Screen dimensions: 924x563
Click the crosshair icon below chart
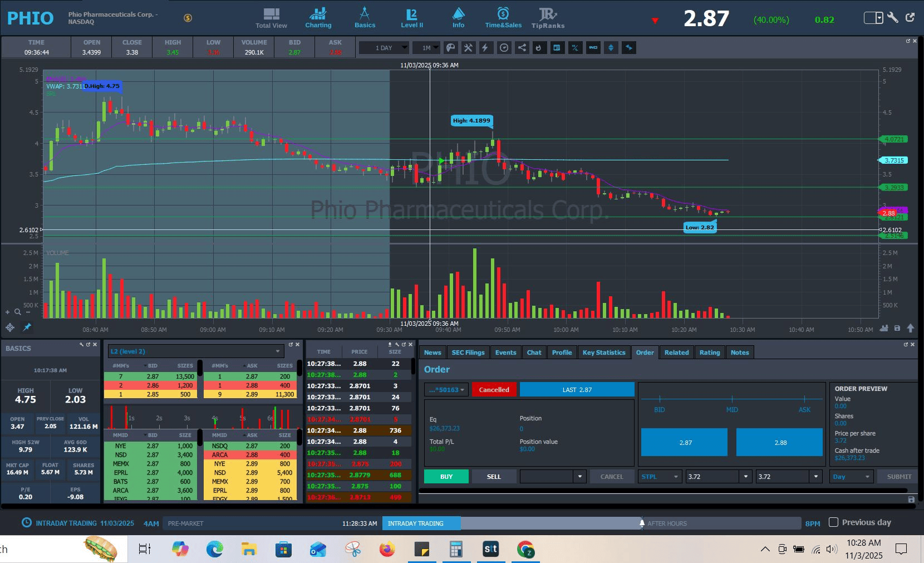coord(10,327)
